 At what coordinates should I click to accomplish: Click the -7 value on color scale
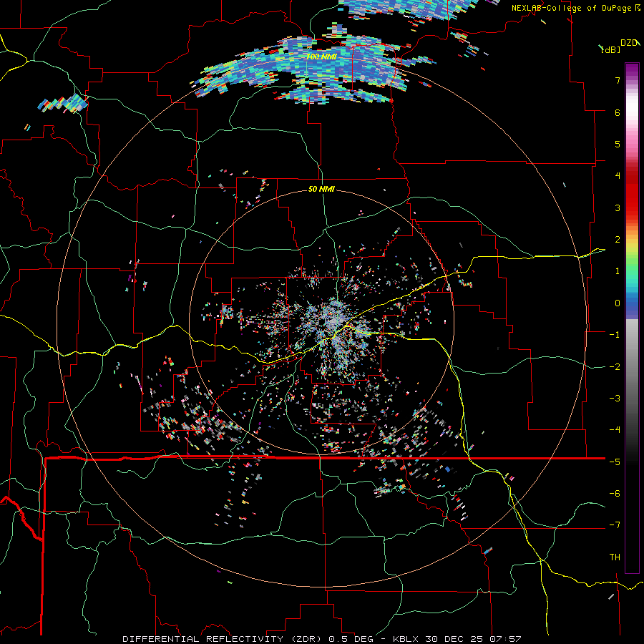pyautogui.click(x=615, y=525)
